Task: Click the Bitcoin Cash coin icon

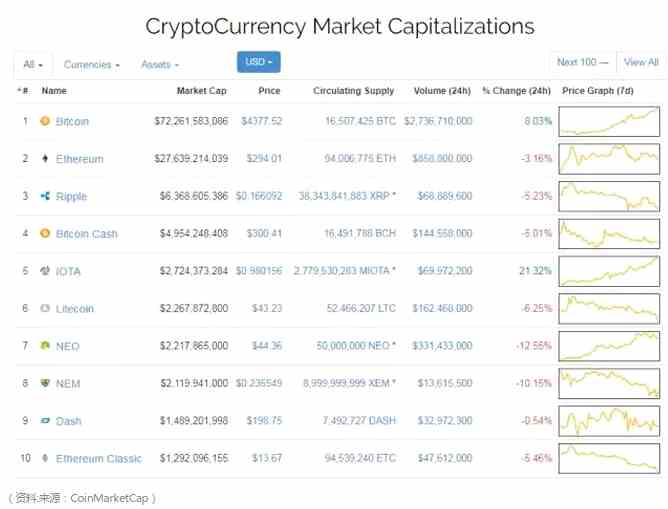Action: [44, 234]
